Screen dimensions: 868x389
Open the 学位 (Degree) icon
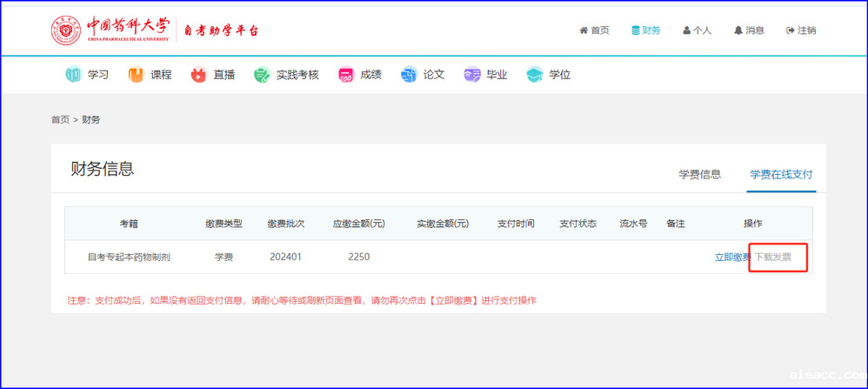click(x=534, y=75)
